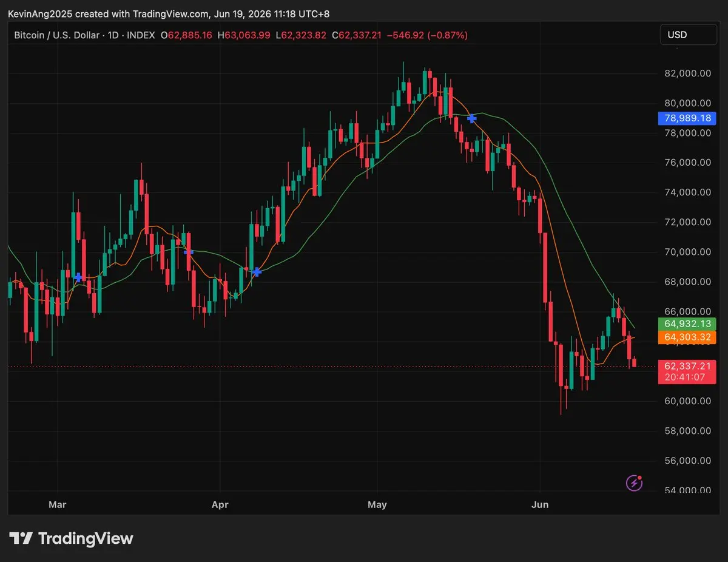Click the low value L62,323.82
The height and width of the screenshot is (562, 728).
pyautogui.click(x=301, y=35)
